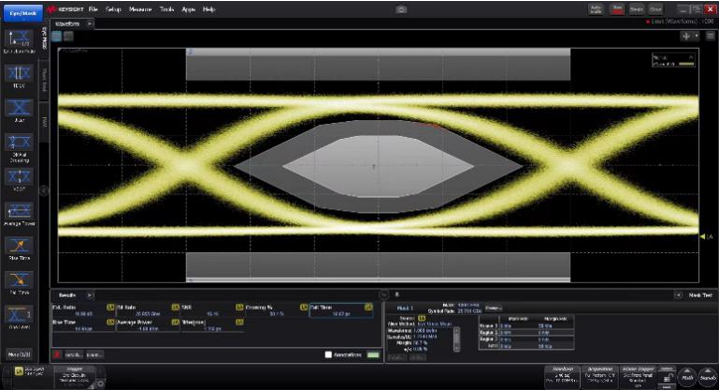
Task: Click the menu icon at top-right of waveform area
Action: pyautogui.click(x=710, y=36)
